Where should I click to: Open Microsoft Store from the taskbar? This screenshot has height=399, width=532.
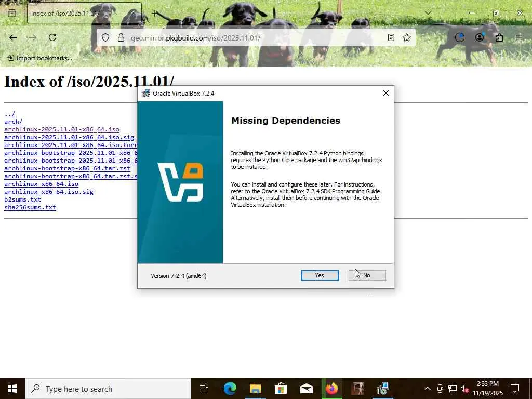pos(281,389)
